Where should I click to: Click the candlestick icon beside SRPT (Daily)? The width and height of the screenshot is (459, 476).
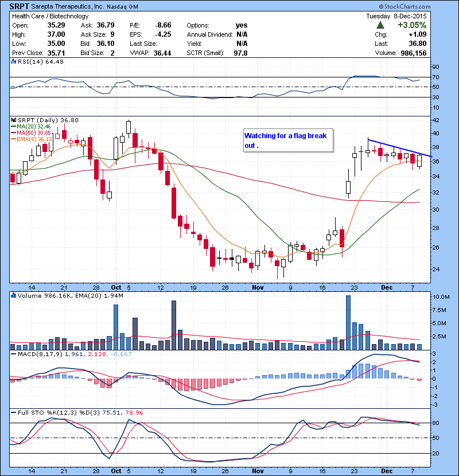[x=13, y=120]
